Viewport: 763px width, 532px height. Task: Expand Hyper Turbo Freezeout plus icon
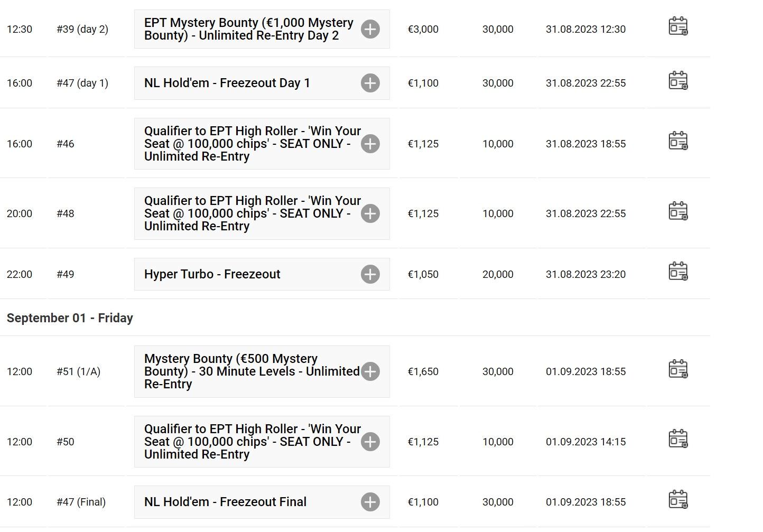tap(370, 274)
